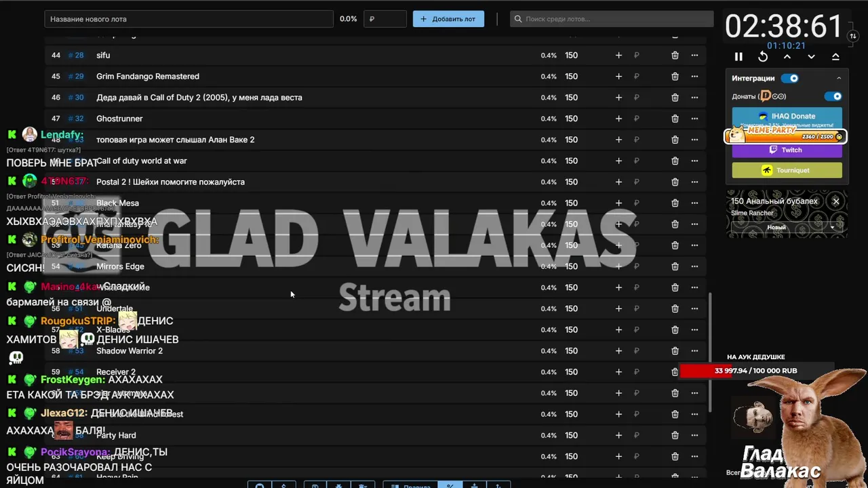868x488 pixels.
Task: Click the double-up timer arrow icon
Action: tap(835, 57)
